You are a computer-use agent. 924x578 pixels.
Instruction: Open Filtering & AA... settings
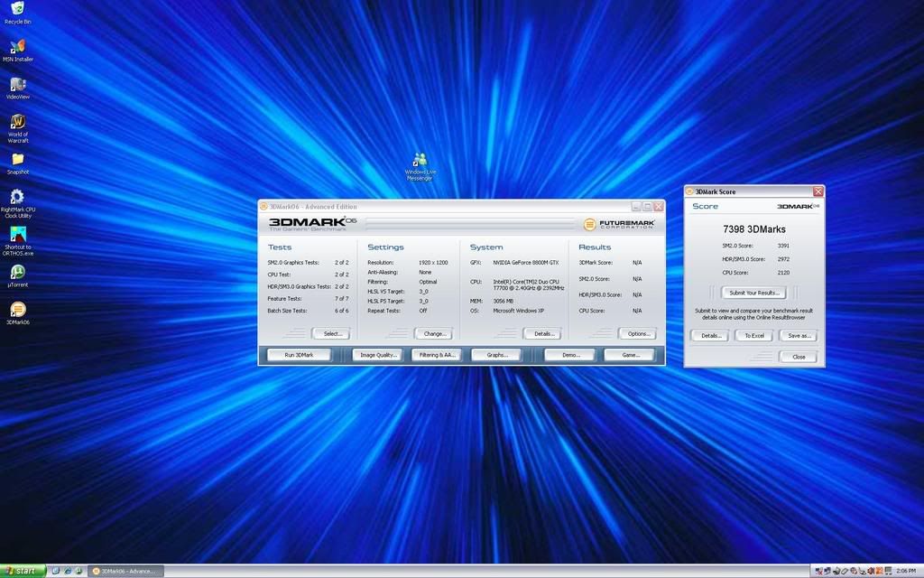438,355
